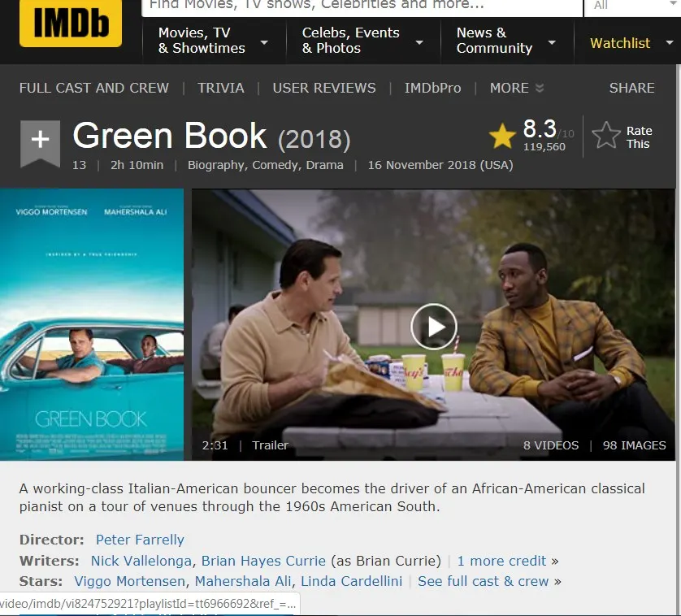The width and height of the screenshot is (681, 616).
Task: Play the Green Book trailer
Action: (x=433, y=327)
